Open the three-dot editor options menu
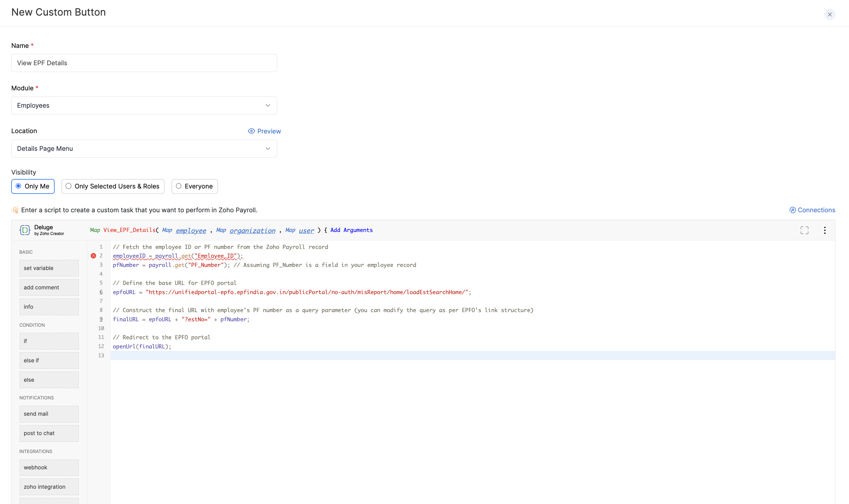 [x=825, y=230]
